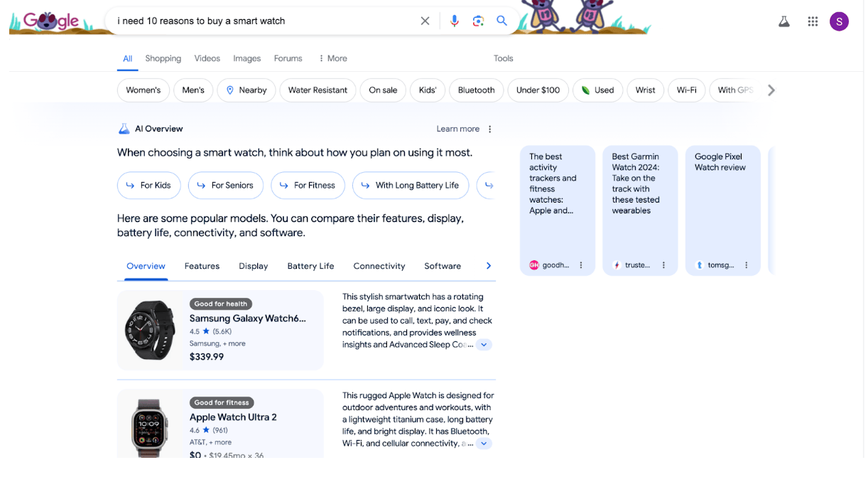Select the Overview comparison tab
Image resolution: width=868 pixels, height=482 pixels.
[146, 266]
